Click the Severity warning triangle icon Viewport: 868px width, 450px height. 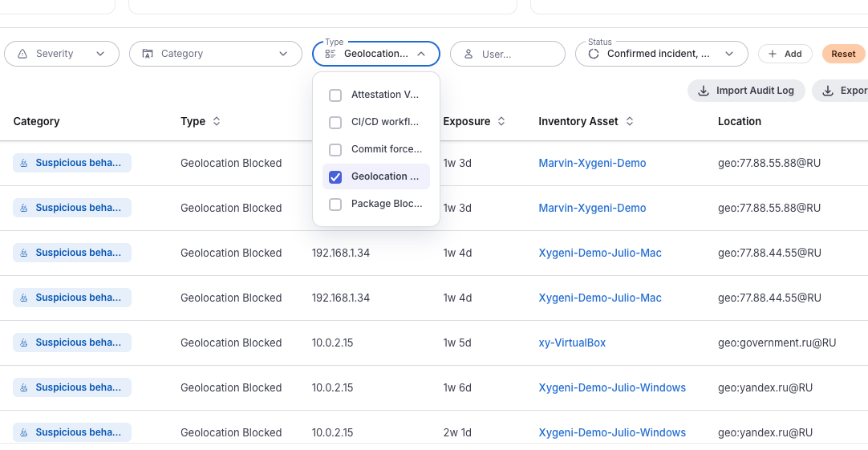pos(22,54)
